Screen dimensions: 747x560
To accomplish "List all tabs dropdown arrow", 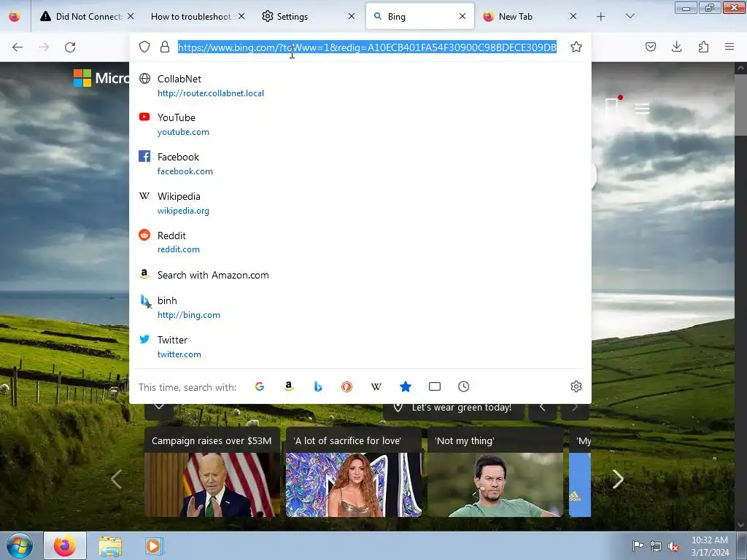I will click(x=630, y=17).
